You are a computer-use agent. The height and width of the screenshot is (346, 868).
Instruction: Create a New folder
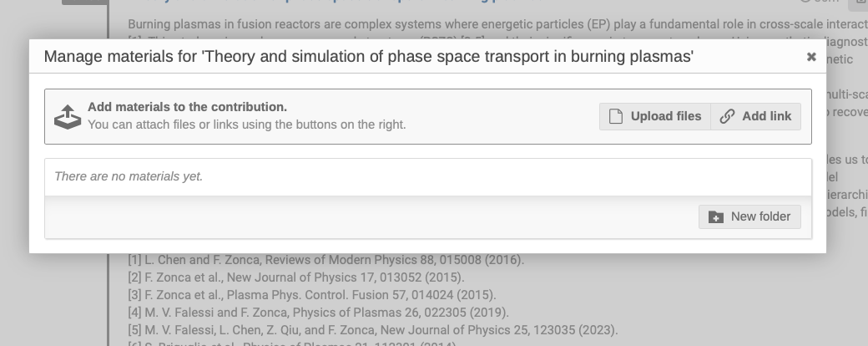click(749, 216)
